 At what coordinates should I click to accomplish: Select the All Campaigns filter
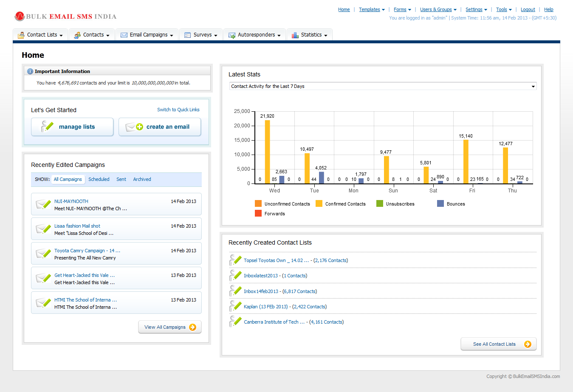68,179
